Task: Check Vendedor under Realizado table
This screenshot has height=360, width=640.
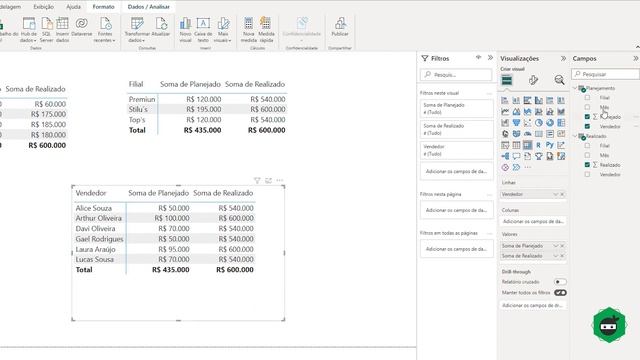Action: click(587, 174)
